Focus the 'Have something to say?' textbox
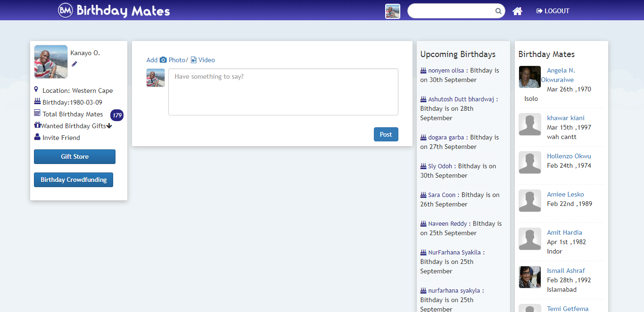The image size is (644, 312). (283, 92)
